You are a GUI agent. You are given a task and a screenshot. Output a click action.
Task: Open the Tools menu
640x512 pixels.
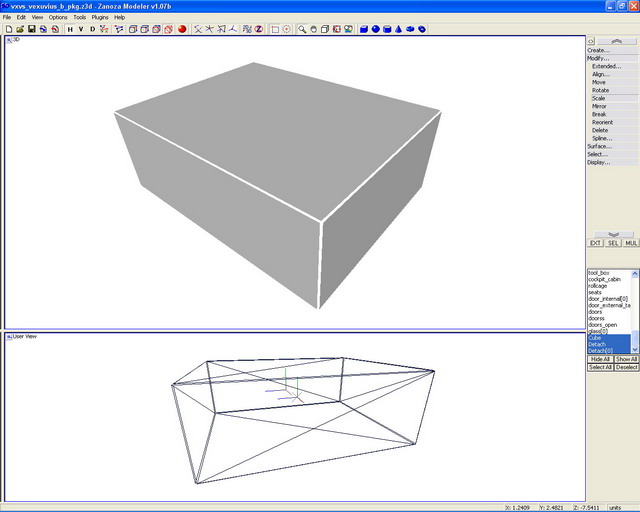[x=79, y=17]
